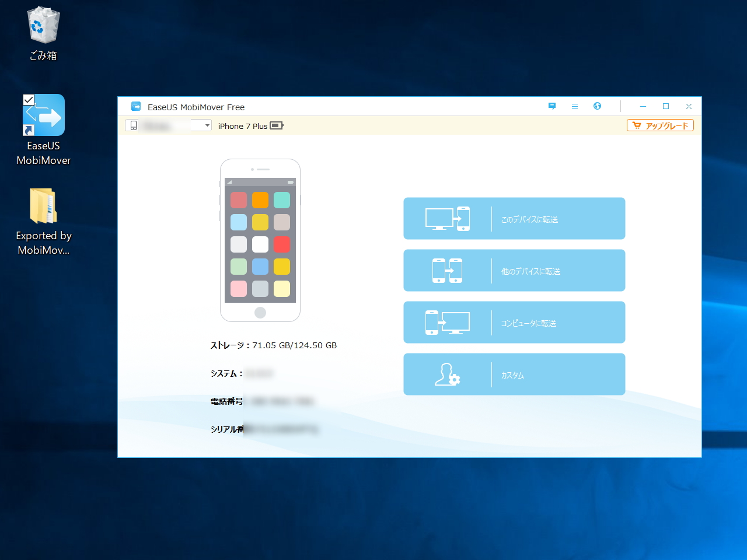Expand the connected device dropdown
Image resolution: width=747 pixels, height=560 pixels.
point(208,125)
